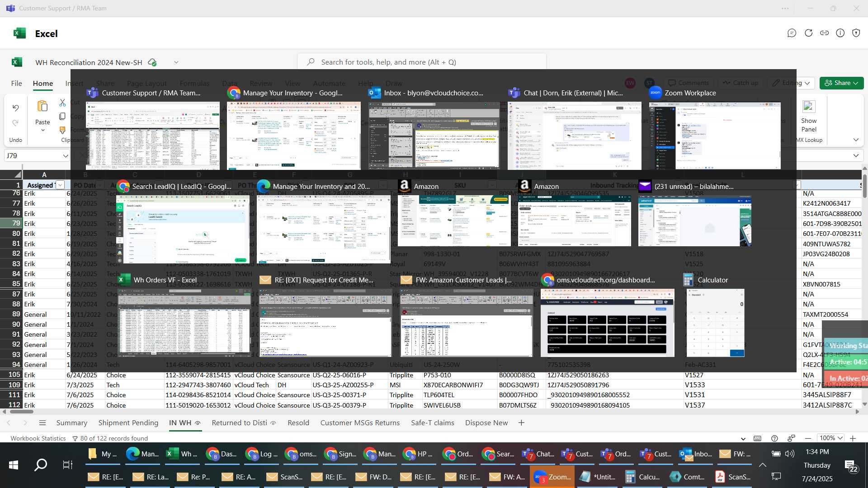
Task: Open the info icon in Teams header
Action: coord(840,33)
